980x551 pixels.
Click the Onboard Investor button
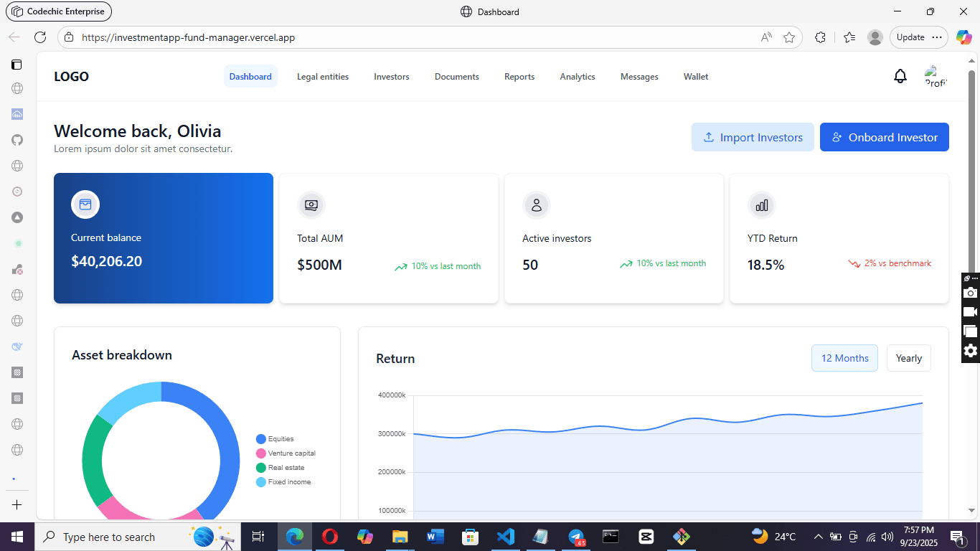[x=885, y=137]
